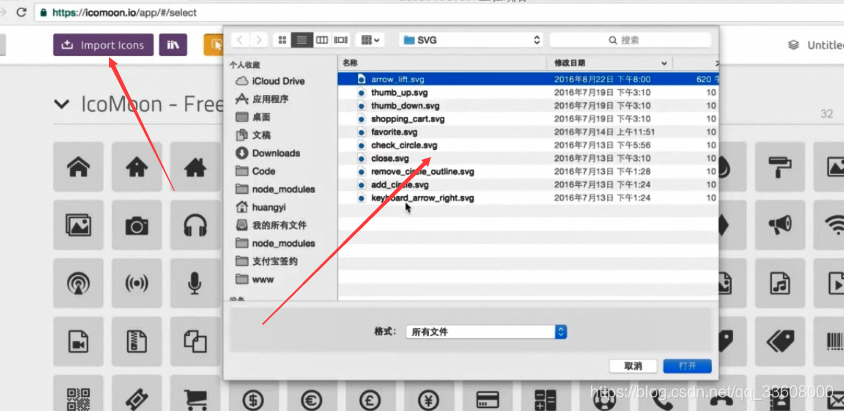Select the camera icon
Screen dimensions: 844x411
point(137,225)
